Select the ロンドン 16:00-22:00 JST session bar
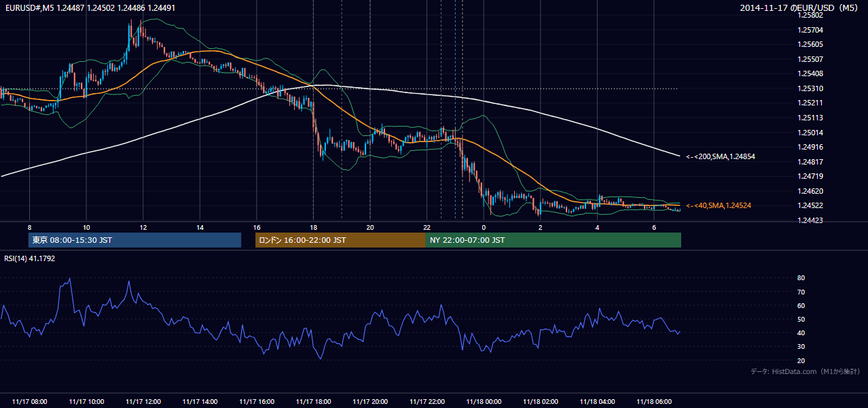This screenshot has width=868, height=408. [x=340, y=240]
